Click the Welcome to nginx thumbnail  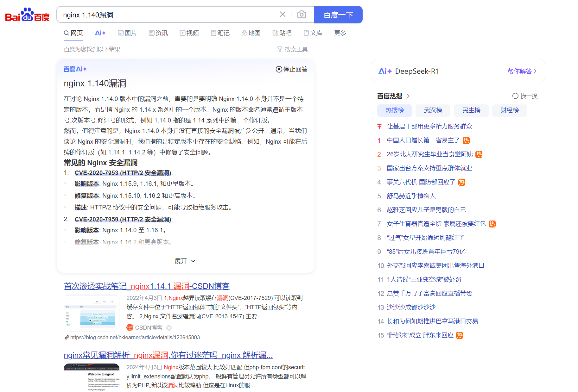click(92, 378)
